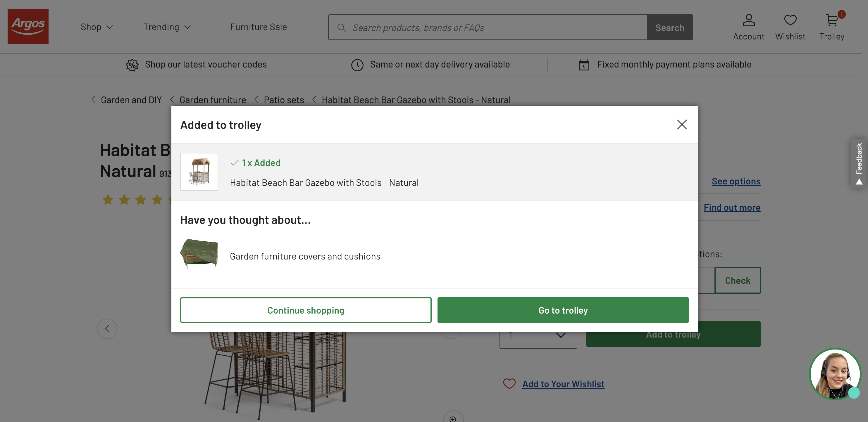Click the live chat agent avatar
868x422 pixels.
tap(835, 373)
